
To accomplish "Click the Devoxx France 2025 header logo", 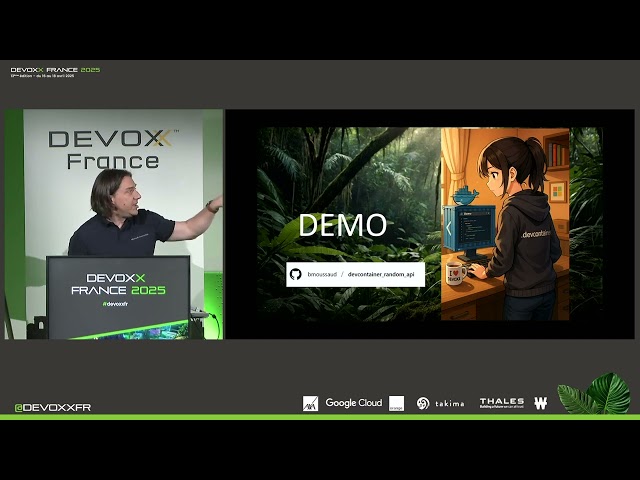I will coord(55,72).
